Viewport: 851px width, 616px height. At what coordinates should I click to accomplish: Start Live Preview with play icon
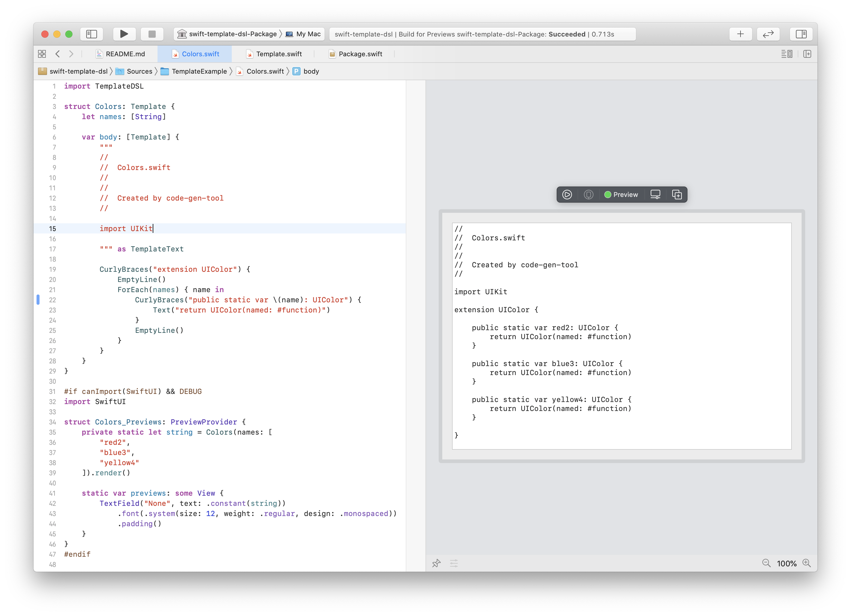point(567,195)
